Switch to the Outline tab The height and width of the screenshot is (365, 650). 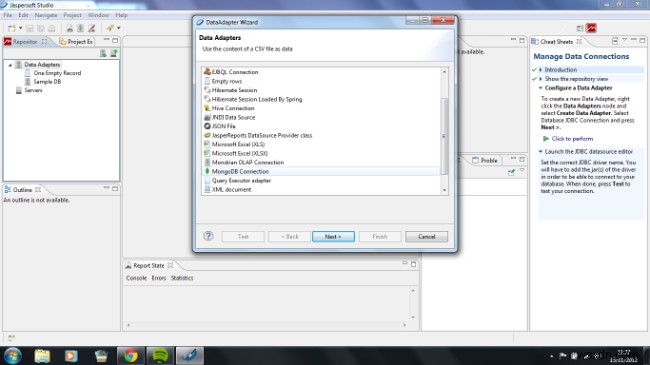point(23,190)
